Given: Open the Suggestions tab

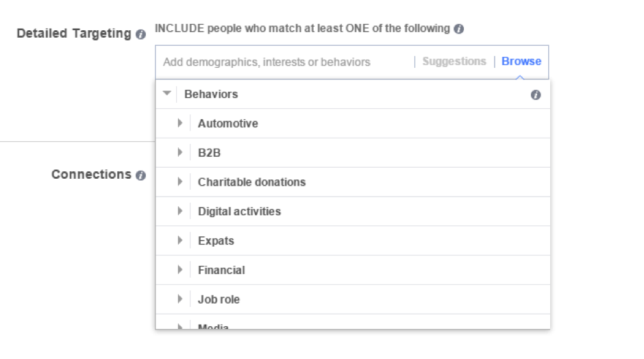Looking at the screenshot, I should 454,61.
